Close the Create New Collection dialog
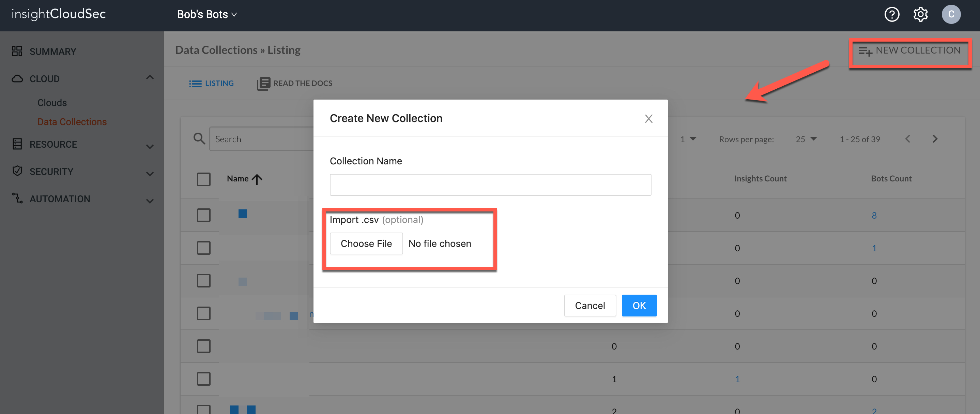 tap(648, 119)
